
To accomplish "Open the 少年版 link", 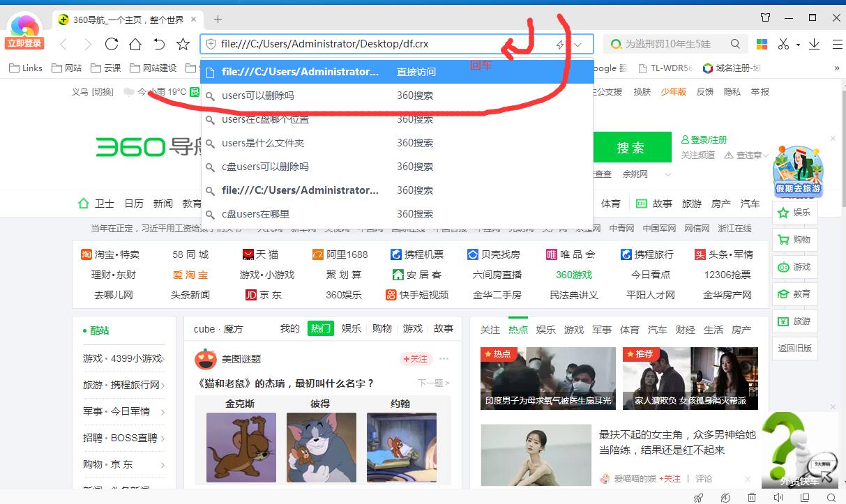I will [x=674, y=91].
